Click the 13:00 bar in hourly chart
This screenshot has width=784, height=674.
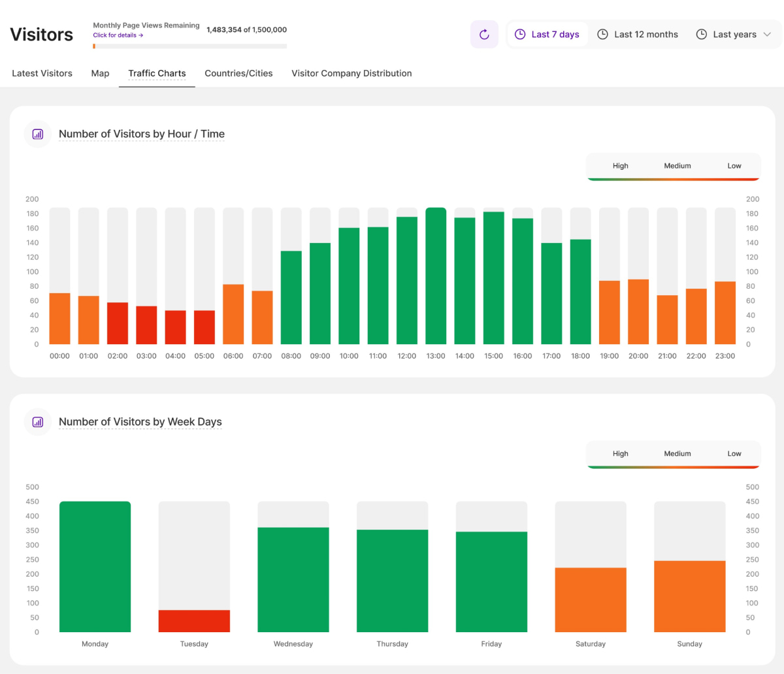tap(436, 276)
